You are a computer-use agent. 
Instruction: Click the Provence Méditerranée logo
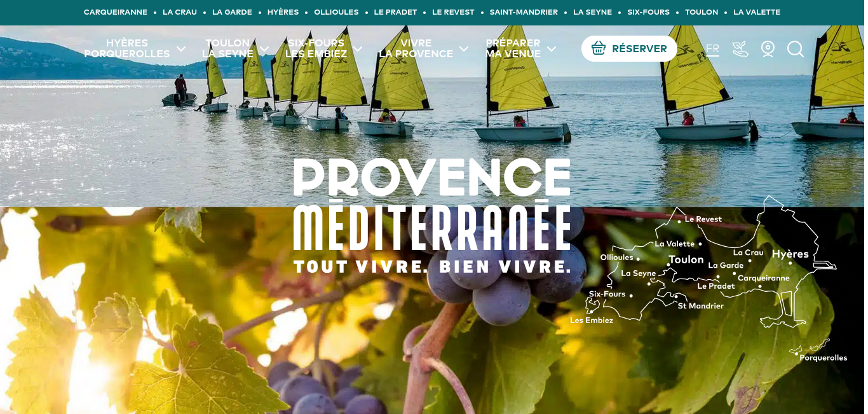[x=432, y=216]
